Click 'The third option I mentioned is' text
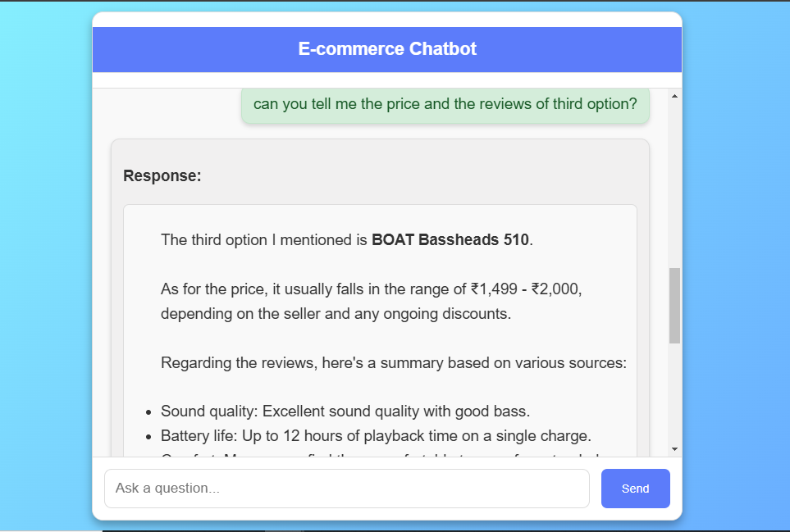790x532 pixels. pyautogui.click(x=264, y=240)
